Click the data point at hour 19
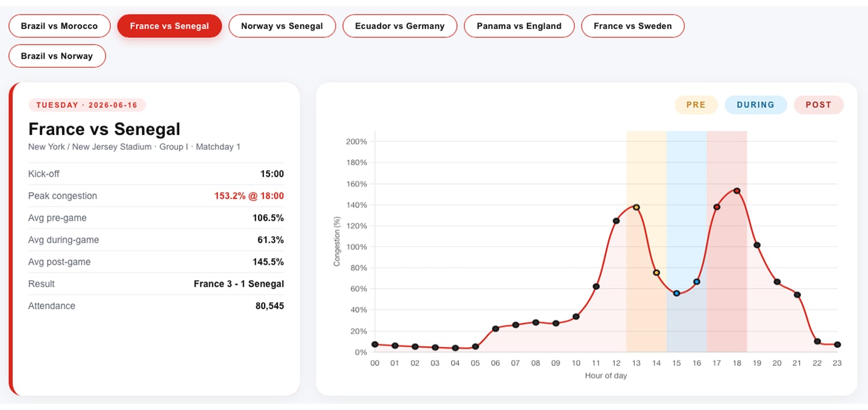 pos(757,245)
